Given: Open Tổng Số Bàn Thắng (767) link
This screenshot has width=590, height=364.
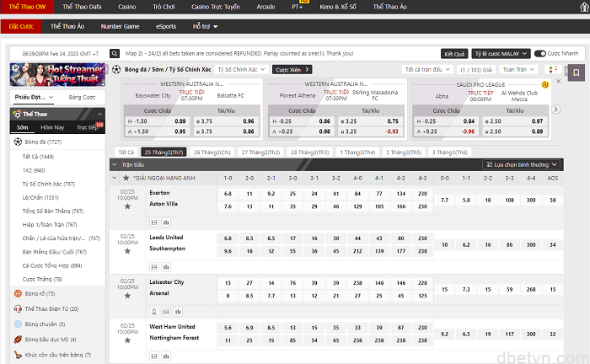Looking at the screenshot, I should [x=53, y=211].
